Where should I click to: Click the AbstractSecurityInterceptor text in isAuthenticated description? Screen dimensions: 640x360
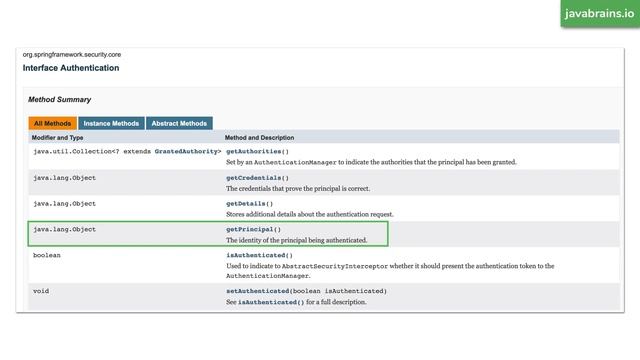(x=335, y=266)
